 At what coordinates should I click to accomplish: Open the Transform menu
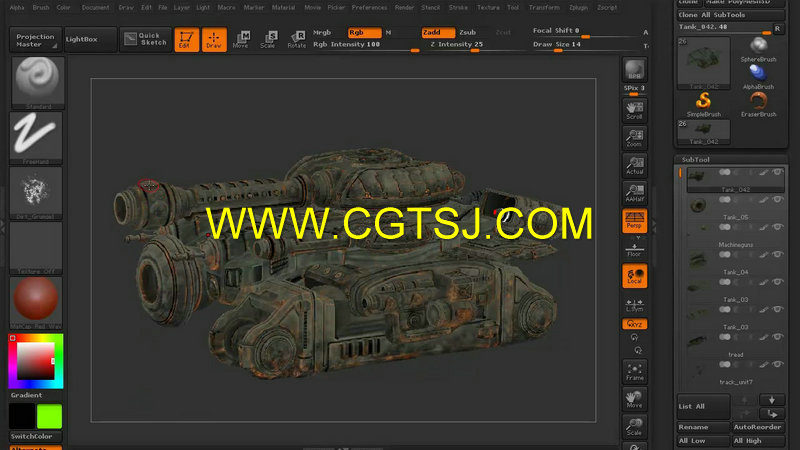[x=544, y=8]
